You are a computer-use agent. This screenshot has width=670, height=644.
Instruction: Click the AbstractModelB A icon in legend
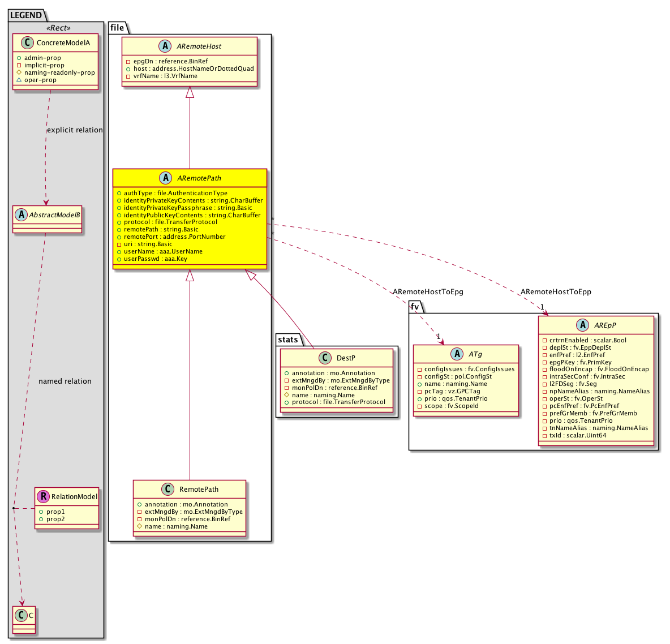point(22,214)
